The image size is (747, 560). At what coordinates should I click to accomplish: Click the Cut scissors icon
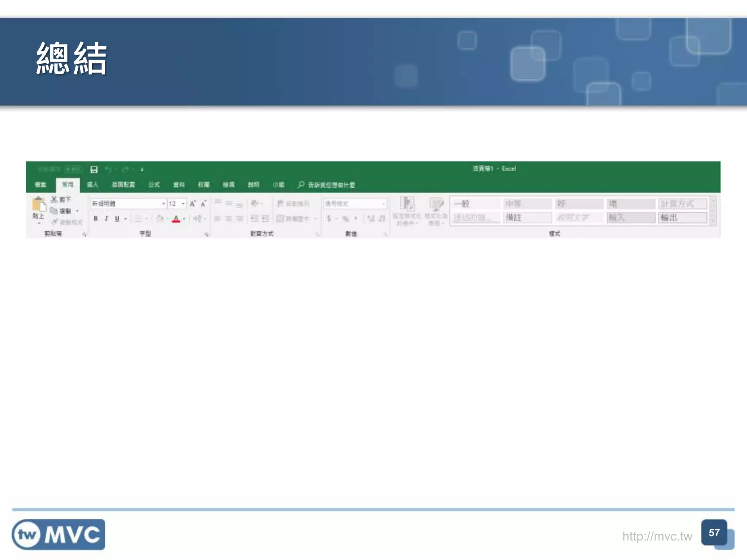[54, 199]
